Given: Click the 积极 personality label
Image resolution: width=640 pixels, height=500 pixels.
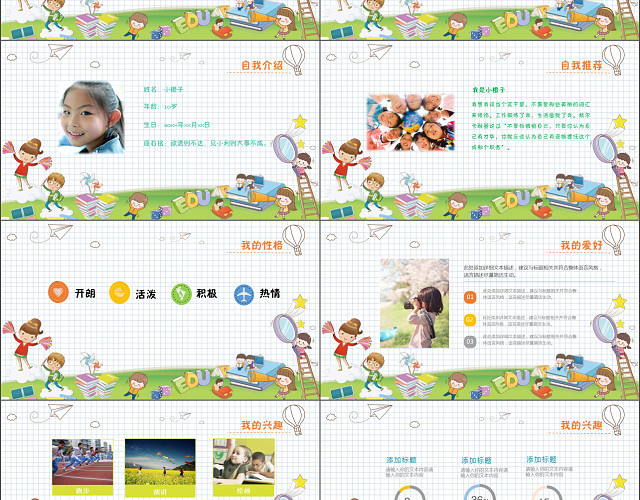Looking at the screenshot, I should point(207,293).
